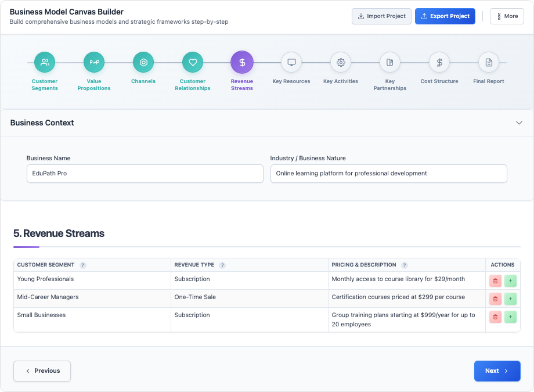Go to the Previous step
534x392 pixels.
tap(42, 371)
